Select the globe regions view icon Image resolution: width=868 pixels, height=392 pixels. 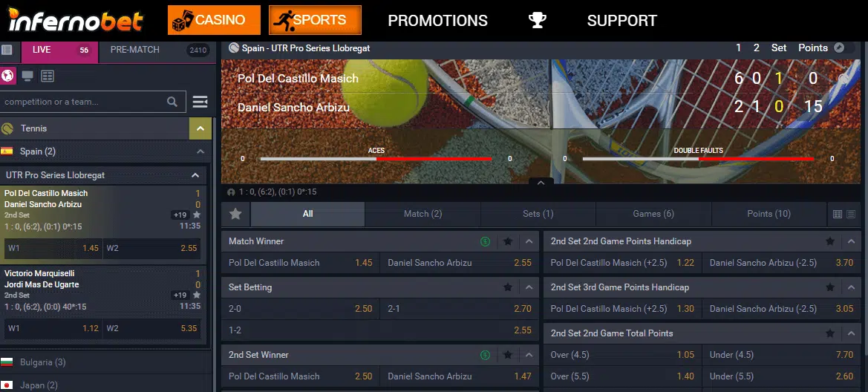pos(7,76)
